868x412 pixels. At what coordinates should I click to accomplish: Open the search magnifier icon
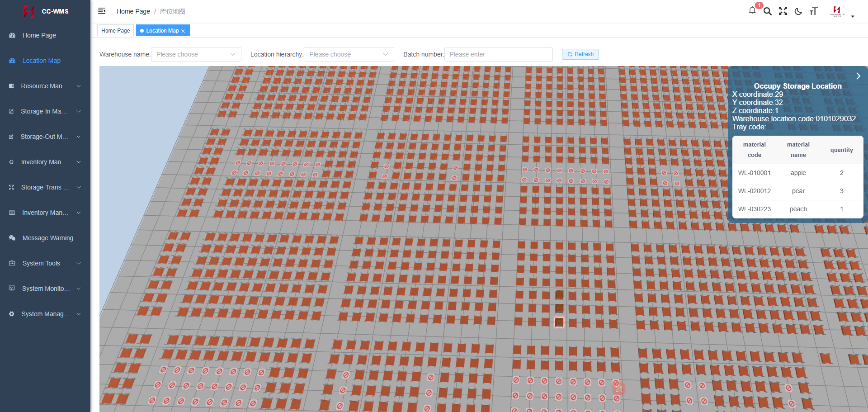pyautogui.click(x=768, y=11)
